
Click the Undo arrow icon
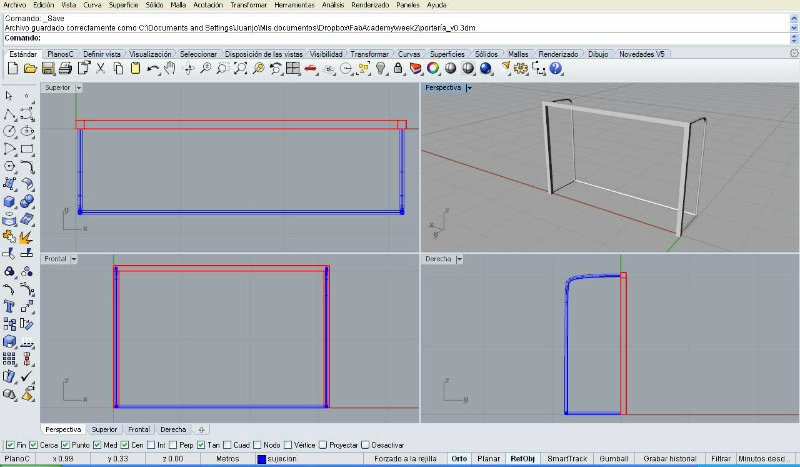tap(152, 68)
